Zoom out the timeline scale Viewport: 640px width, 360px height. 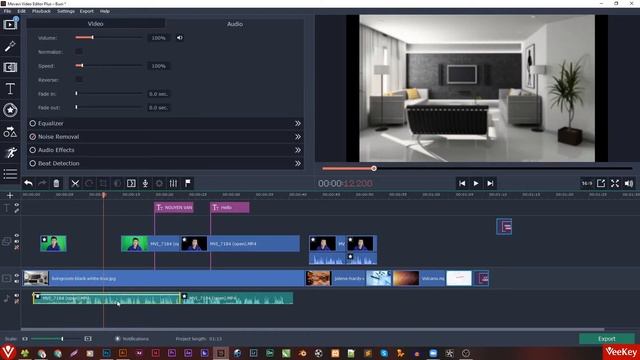25,339
